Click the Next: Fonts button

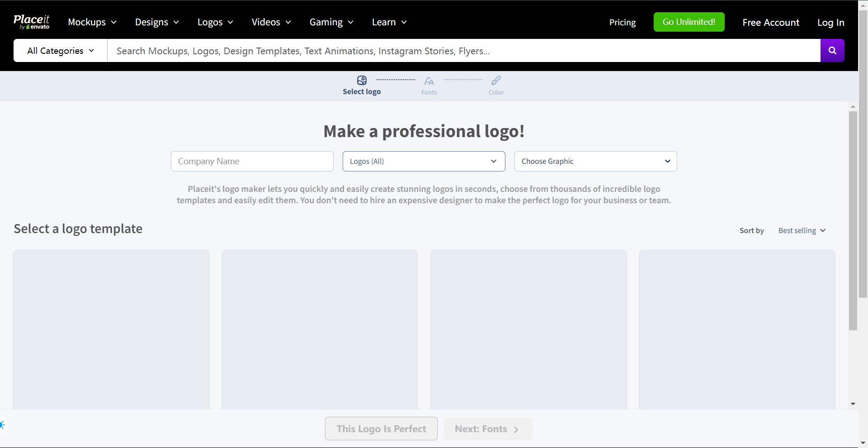(x=488, y=429)
